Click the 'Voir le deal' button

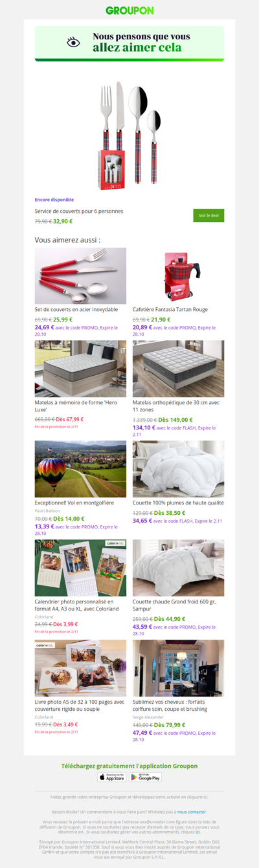coord(208,215)
